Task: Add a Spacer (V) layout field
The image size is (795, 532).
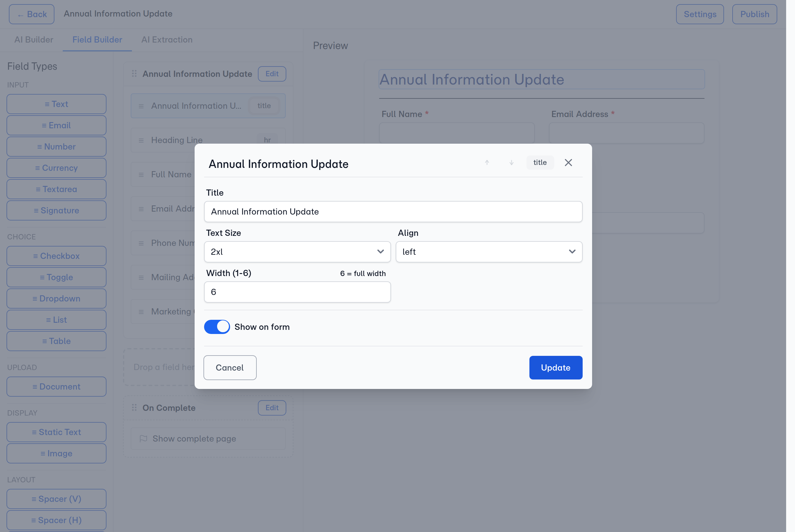Action: pyautogui.click(x=56, y=499)
